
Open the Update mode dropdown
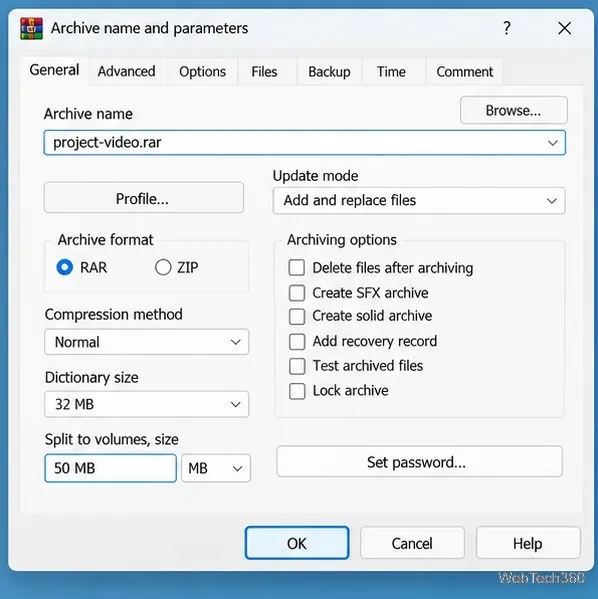click(x=419, y=201)
